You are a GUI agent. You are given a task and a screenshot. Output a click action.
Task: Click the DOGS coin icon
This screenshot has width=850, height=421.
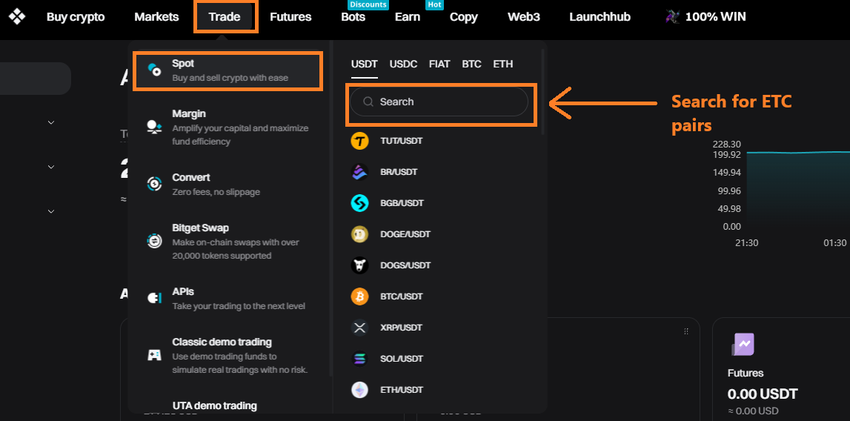point(359,265)
